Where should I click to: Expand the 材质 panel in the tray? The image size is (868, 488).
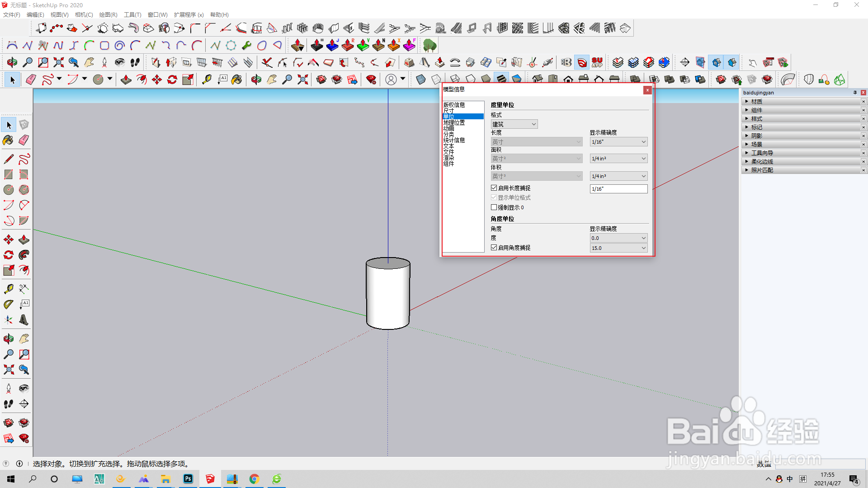757,102
